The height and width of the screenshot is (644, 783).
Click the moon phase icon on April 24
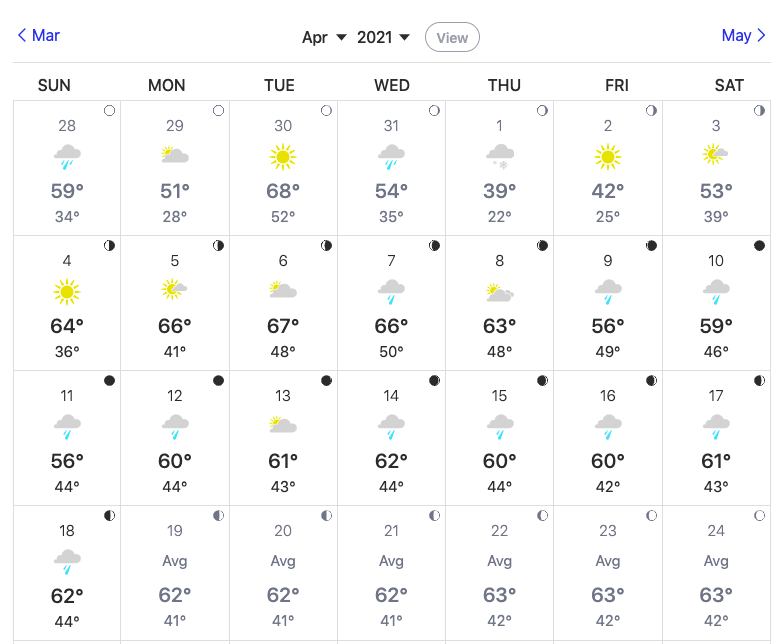[x=759, y=516]
